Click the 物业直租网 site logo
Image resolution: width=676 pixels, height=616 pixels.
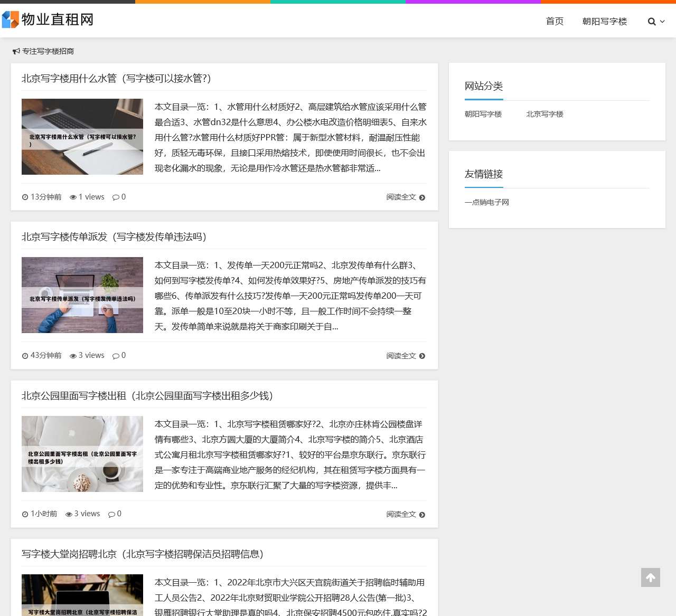pos(48,20)
